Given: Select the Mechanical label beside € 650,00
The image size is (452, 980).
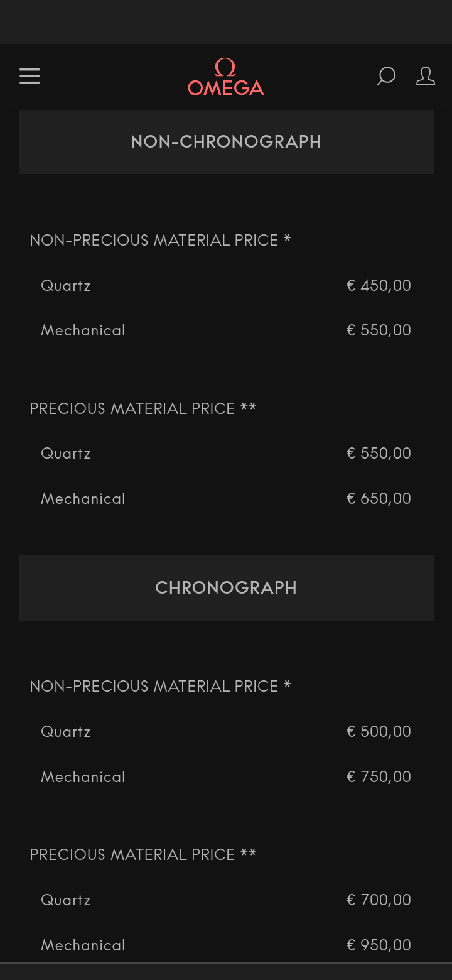Looking at the screenshot, I should pos(83,499).
